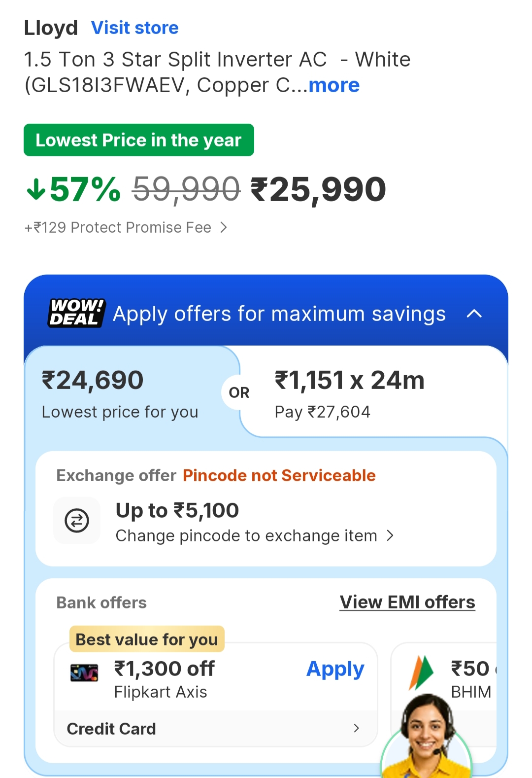Expand Protect Promise Fee details arrow
Image resolution: width=532 pixels, height=778 pixels.
click(224, 227)
